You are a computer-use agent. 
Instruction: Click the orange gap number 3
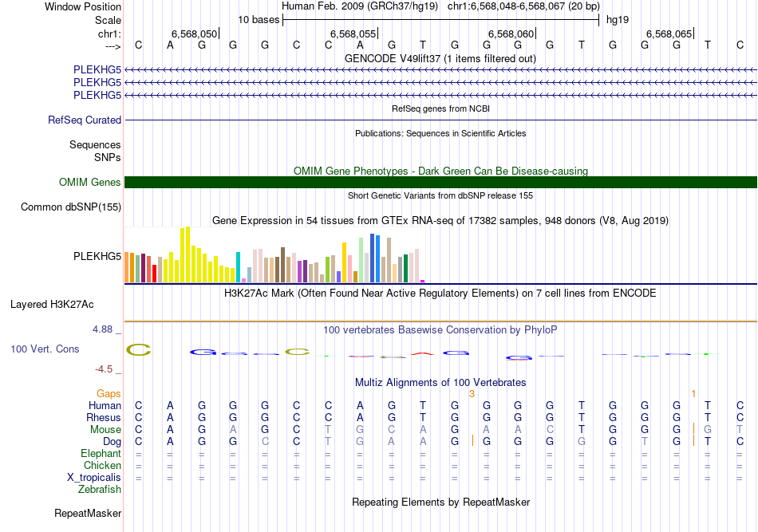(x=472, y=394)
